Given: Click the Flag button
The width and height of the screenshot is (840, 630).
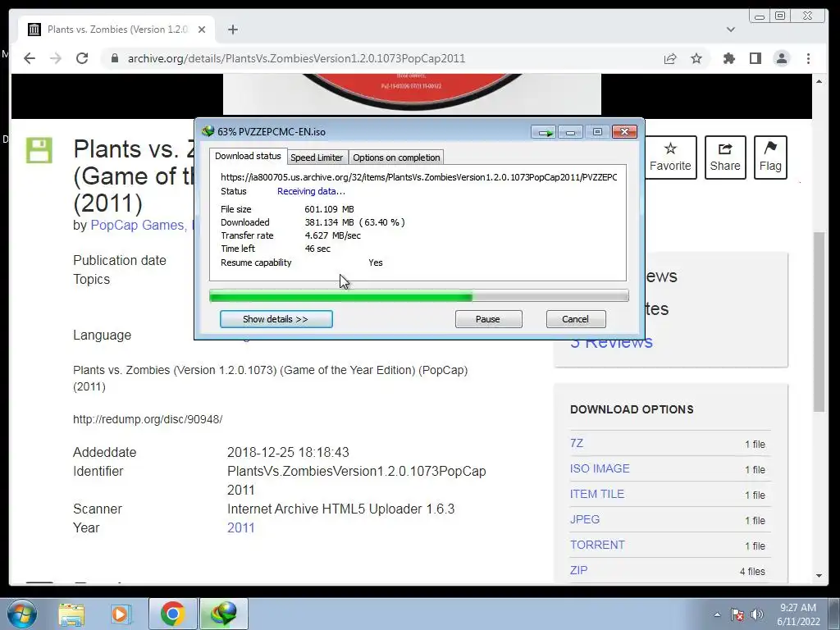Looking at the screenshot, I should [x=770, y=157].
